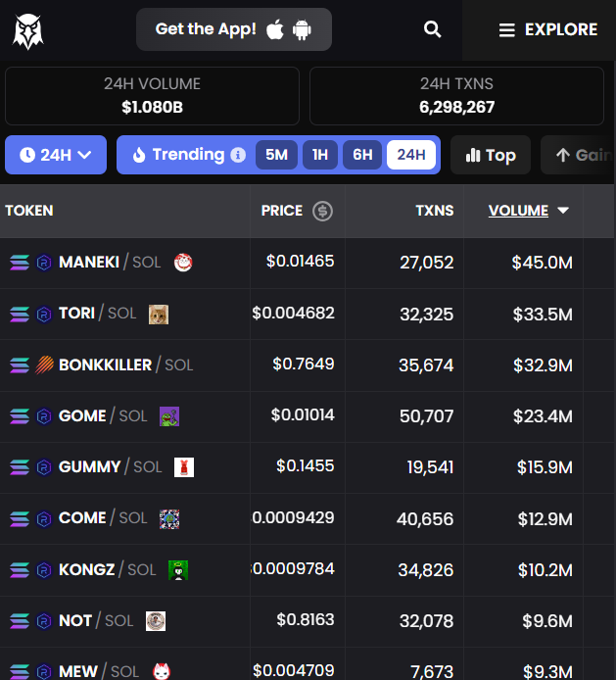Open KONGZ / SOL pair
The height and width of the screenshot is (680, 616).
[107, 570]
